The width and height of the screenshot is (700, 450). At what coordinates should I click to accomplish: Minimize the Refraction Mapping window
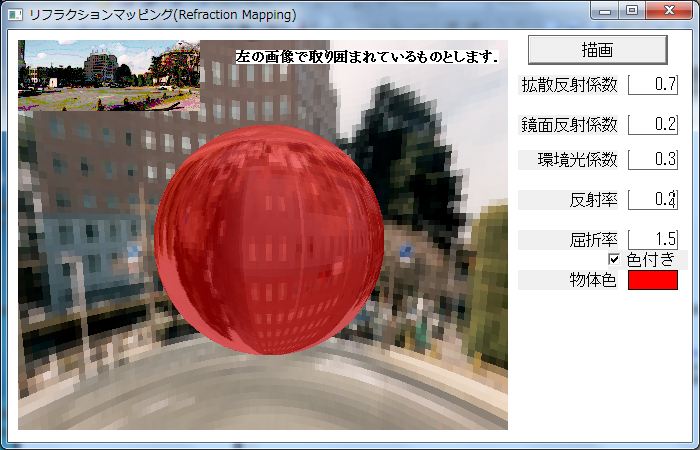605,11
